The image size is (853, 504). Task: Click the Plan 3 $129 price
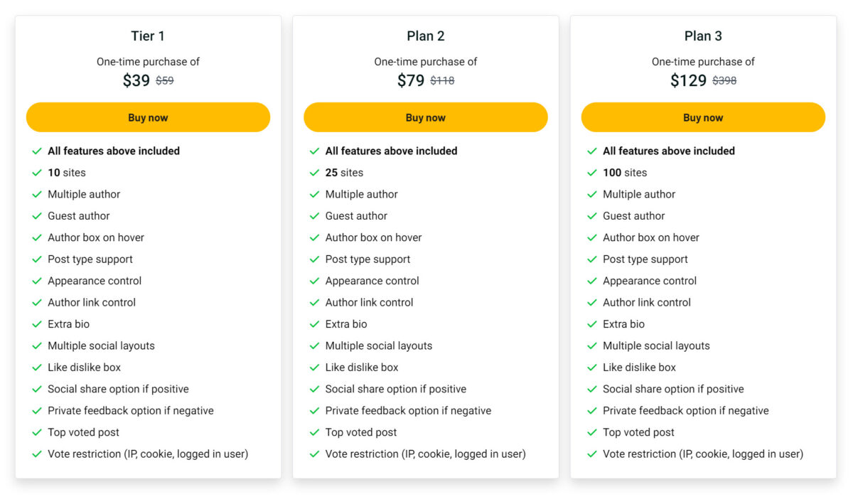point(688,80)
